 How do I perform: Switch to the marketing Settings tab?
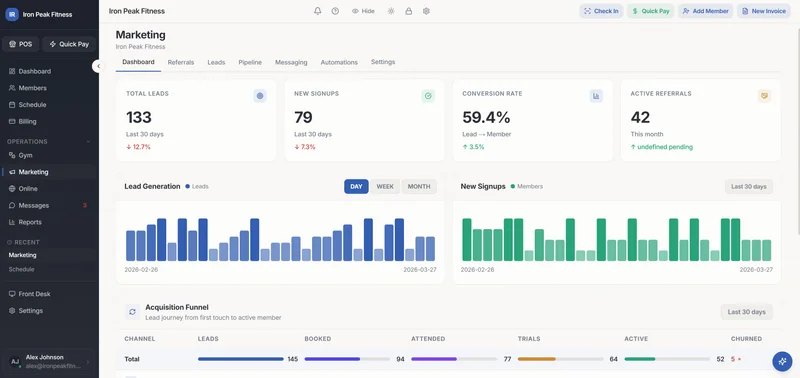[x=383, y=62]
